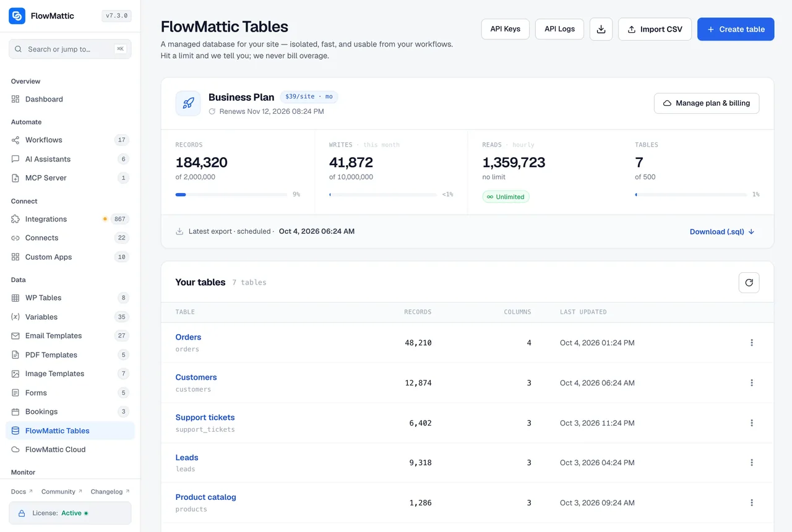Click the AI Assistants chat icon

[15, 159]
